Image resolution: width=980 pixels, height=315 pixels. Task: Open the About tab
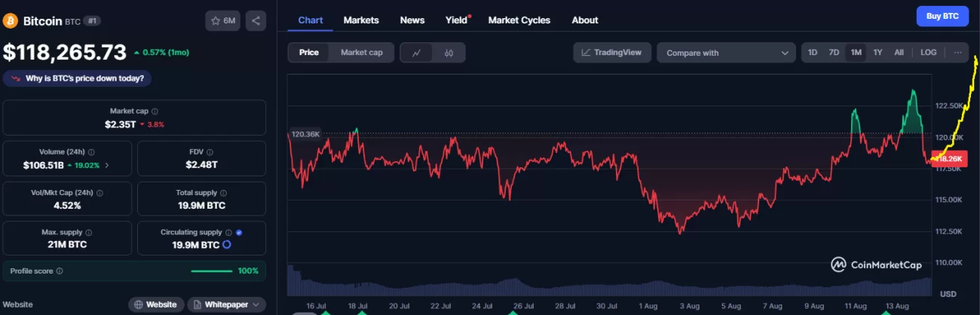click(585, 20)
